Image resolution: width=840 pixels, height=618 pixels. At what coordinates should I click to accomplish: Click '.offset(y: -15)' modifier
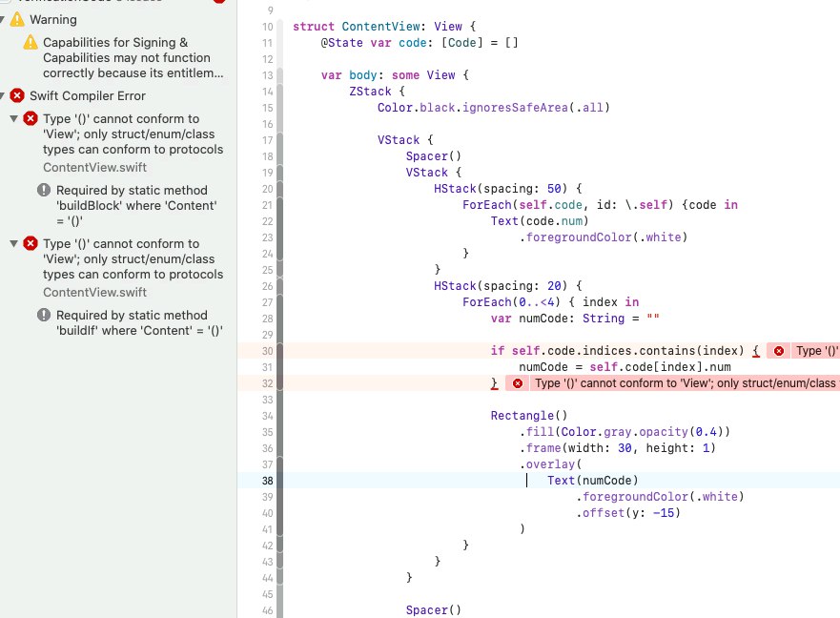click(x=628, y=513)
